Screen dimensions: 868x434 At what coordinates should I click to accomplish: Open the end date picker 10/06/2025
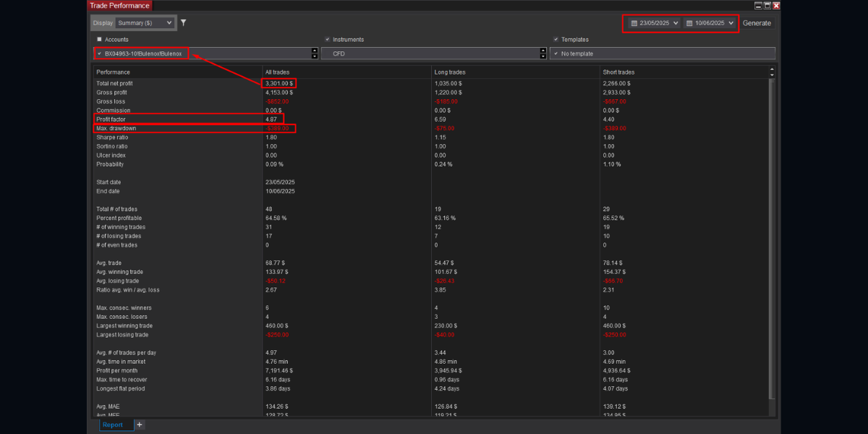coord(710,23)
